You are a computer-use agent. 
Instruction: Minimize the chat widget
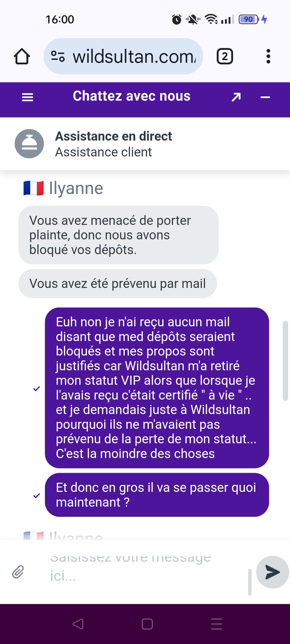pos(265,97)
